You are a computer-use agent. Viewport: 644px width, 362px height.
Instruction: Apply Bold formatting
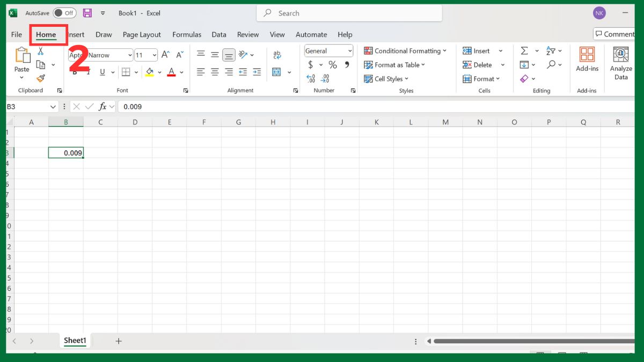[x=74, y=71]
